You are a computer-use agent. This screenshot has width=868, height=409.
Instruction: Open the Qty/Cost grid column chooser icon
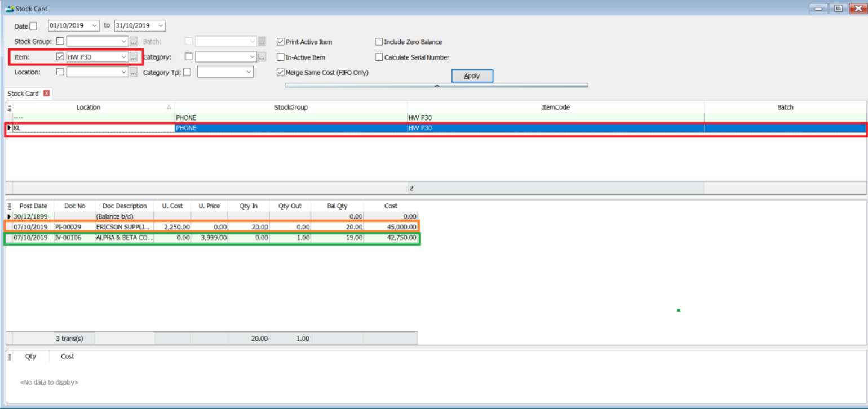9,357
